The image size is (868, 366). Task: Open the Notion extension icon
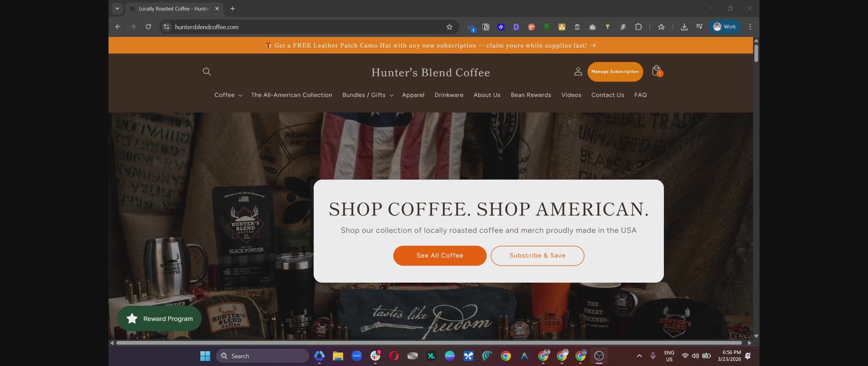[486, 27]
